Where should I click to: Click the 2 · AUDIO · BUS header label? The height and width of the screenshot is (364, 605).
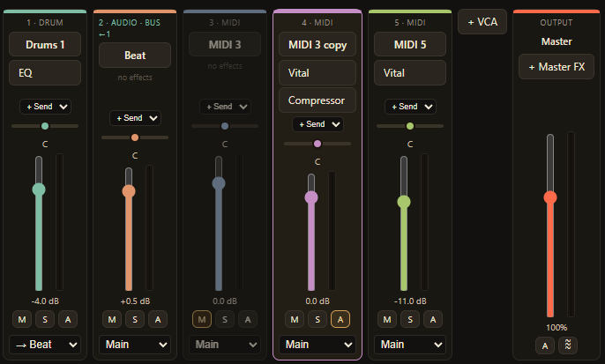130,23
